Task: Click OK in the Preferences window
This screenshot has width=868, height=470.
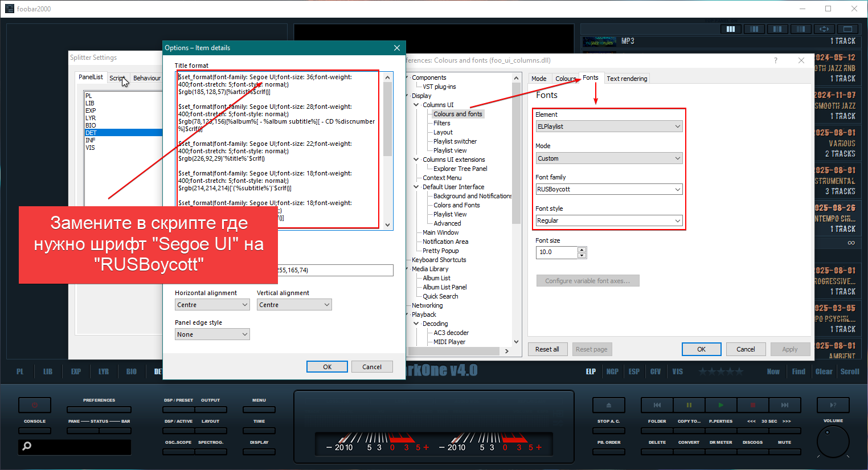Action: (702, 349)
